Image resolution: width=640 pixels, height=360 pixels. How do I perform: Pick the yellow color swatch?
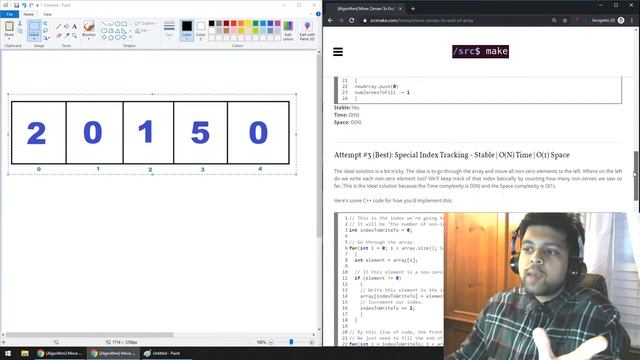pyautogui.click(x=248, y=23)
